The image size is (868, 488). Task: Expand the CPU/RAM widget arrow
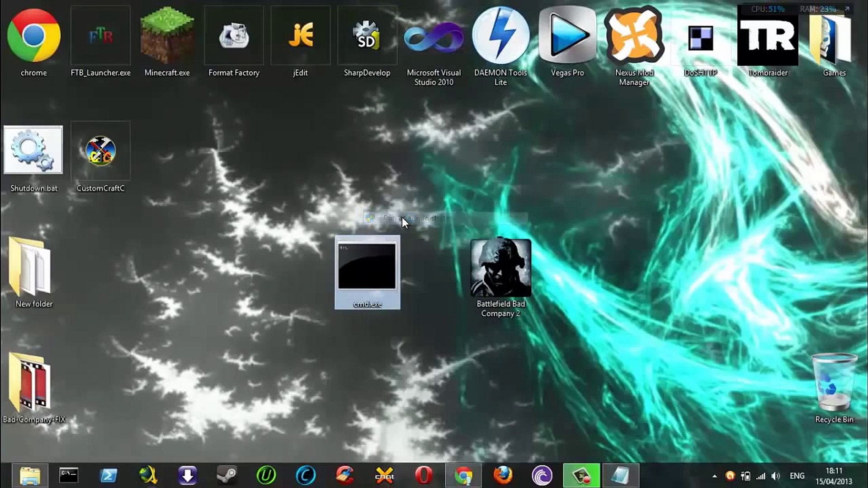(847, 9)
